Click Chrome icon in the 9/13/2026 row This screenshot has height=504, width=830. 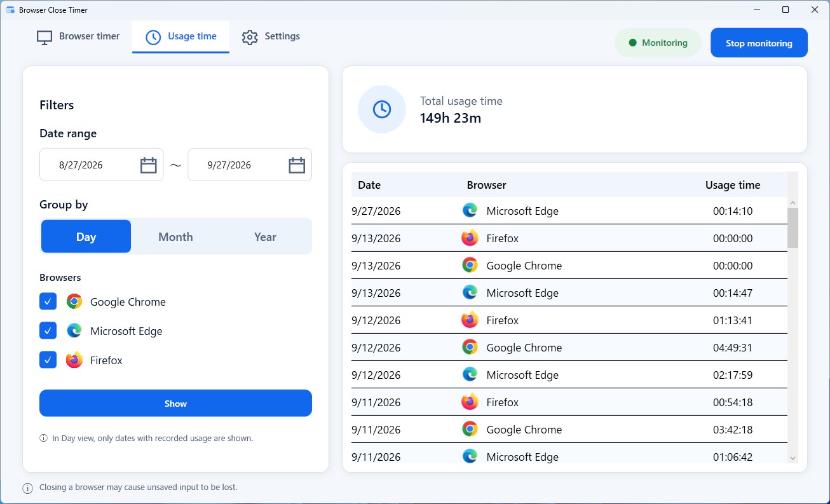point(470,265)
